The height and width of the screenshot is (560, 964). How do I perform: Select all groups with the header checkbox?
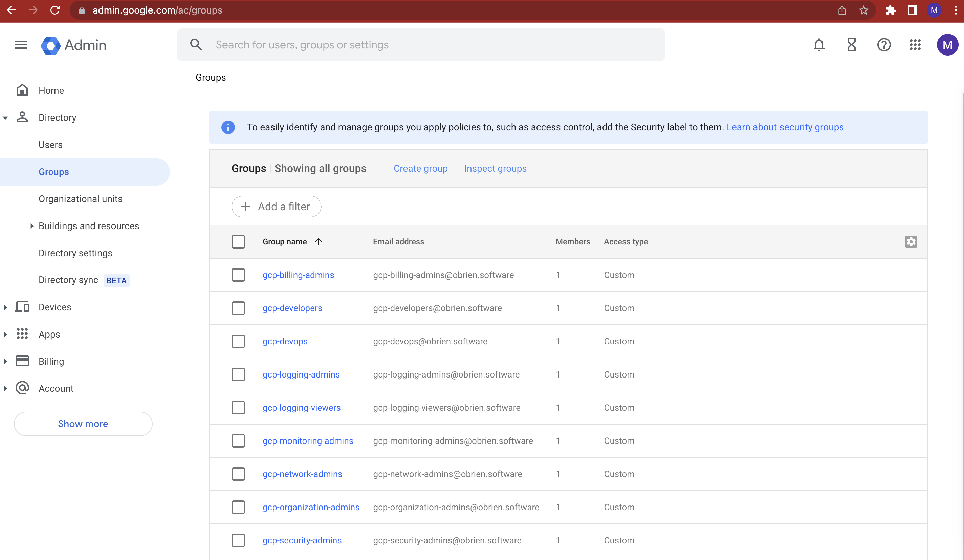[238, 241]
